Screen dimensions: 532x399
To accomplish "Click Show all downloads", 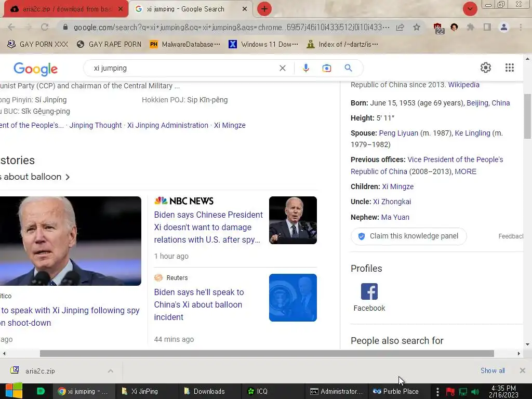I will pos(493,370).
